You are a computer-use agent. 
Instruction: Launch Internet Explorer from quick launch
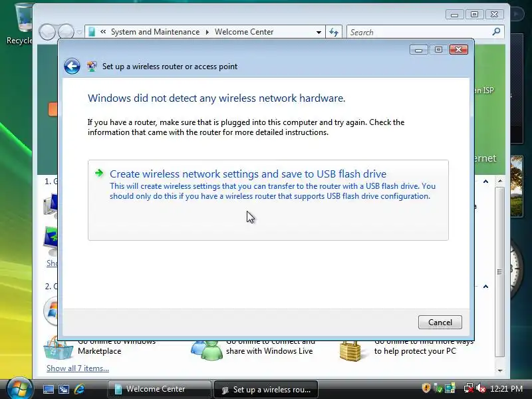(79, 389)
